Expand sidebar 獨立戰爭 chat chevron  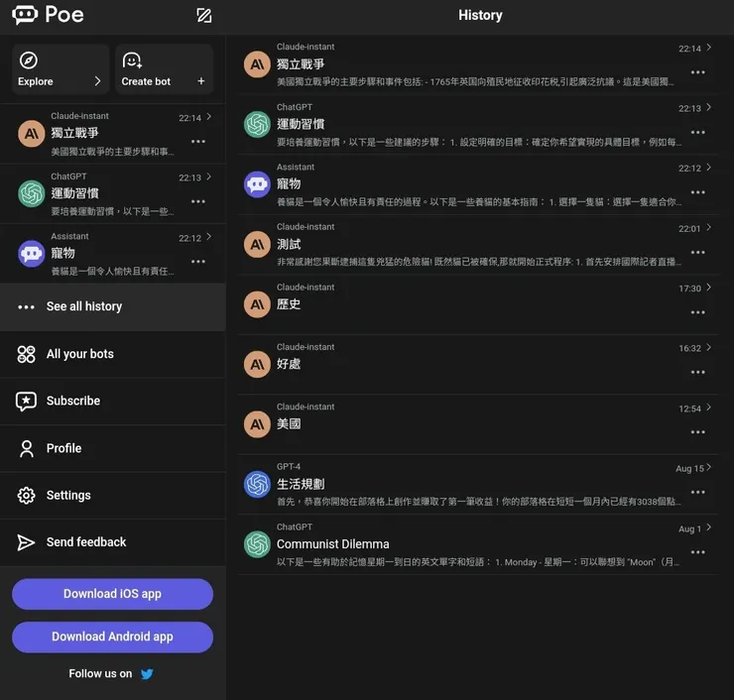[x=208, y=117]
